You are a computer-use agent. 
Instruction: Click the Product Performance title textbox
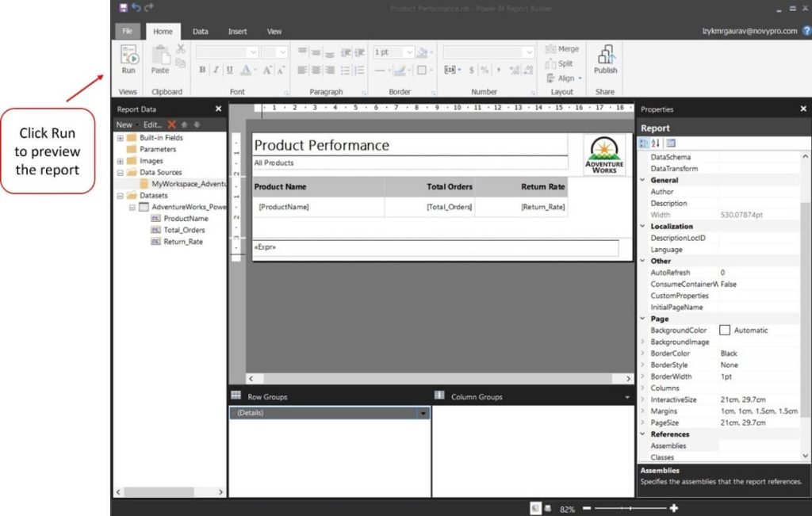point(410,145)
